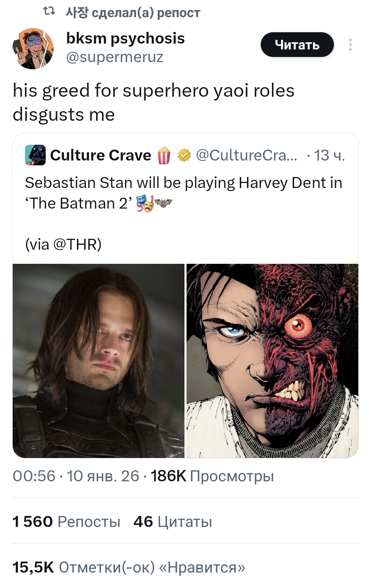
Task: View the 1 560 Репосты list
Action: point(66,522)
